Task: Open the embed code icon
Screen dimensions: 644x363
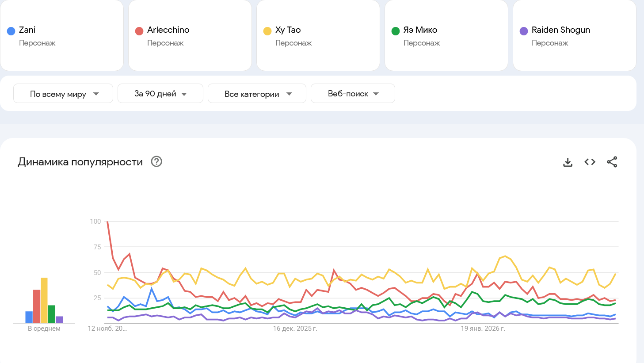Action: pyautogui.click(x=590, y=162)
